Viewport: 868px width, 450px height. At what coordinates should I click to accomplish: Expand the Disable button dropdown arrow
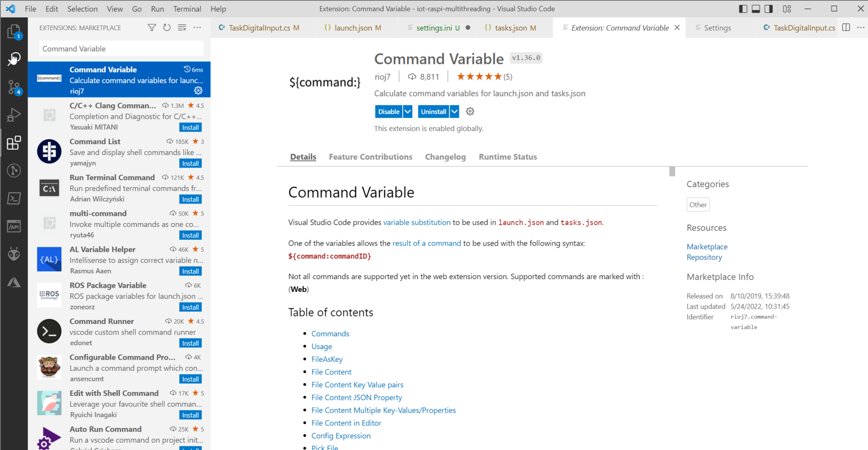(x=407, y=111)
